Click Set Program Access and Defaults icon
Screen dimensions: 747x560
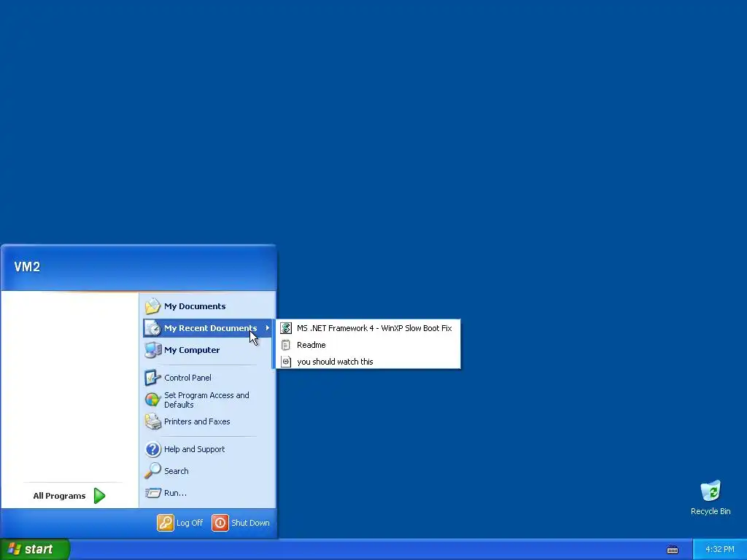pos(152,400)
